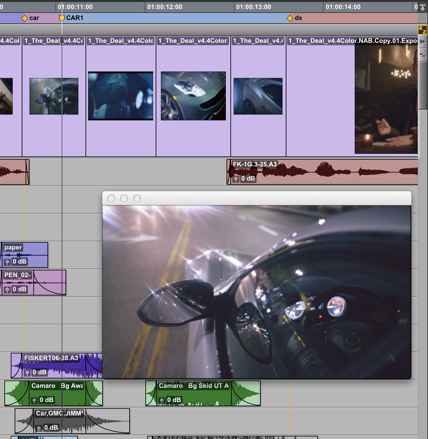Open clip gain badge on PEN_02 clip
Screen dimensions: 428x439
click(x=15, y=289)
